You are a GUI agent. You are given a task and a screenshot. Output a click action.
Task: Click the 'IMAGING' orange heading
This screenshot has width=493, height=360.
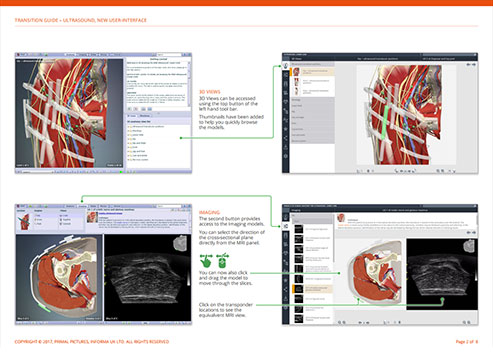209,212
